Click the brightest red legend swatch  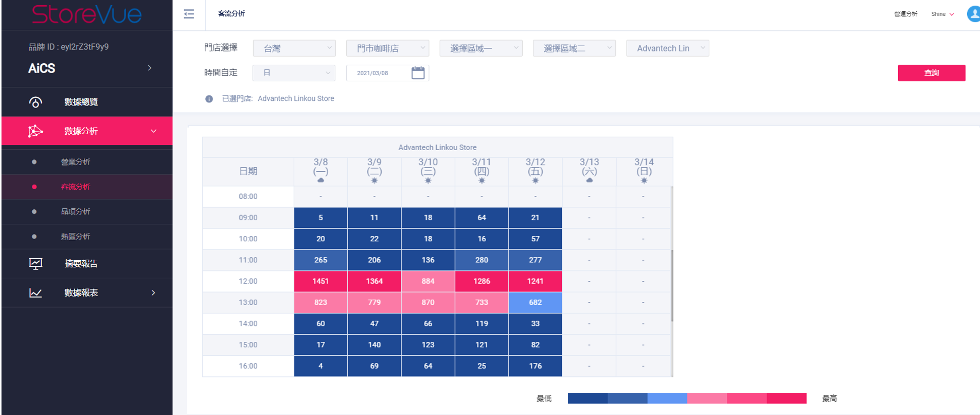(787, 398)
